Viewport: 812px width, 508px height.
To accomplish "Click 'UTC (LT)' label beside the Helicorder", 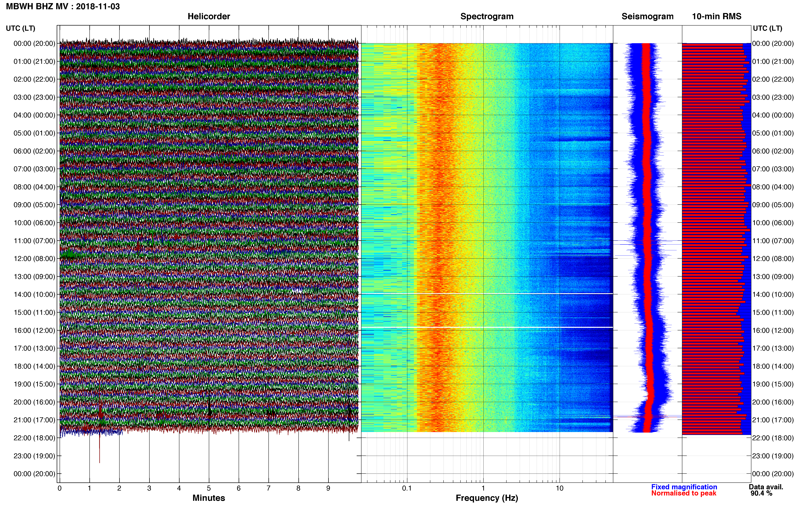I will point(21,28).
